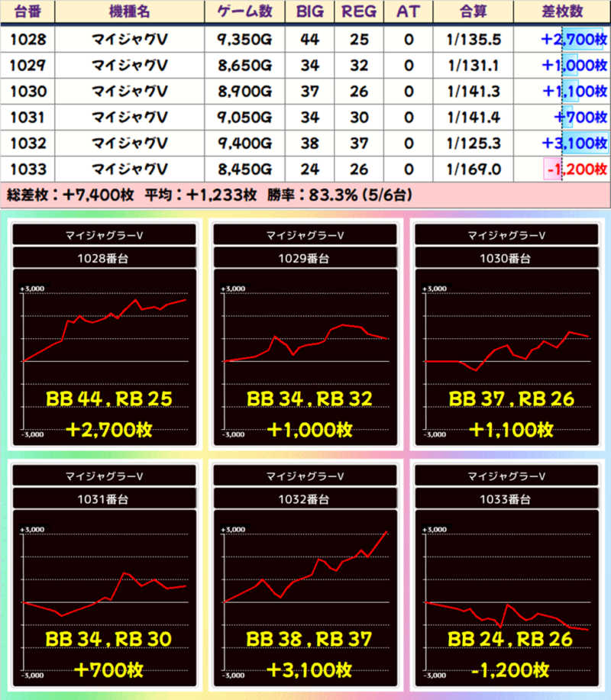Click the ゲーム数 column header
The height and width of the screenshot is (700, 611).
(244, 11)
